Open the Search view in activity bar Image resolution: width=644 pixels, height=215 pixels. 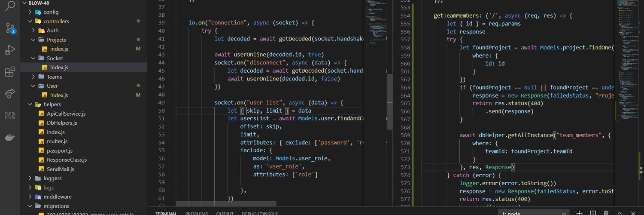pyautogui.click(x=10, y=6)
